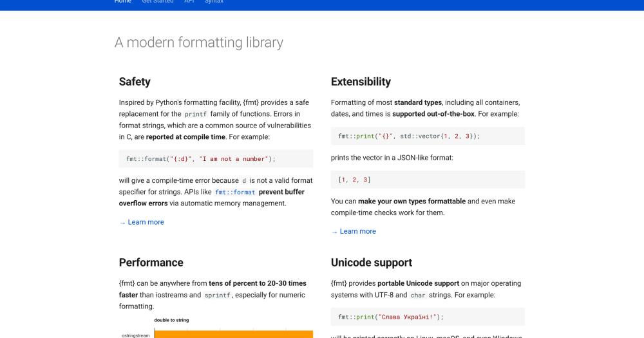Click bold text 'supported out-of-the-box'
Image resolution: width=644 pixels, height=338 pixels.
click(x=433, y=114)
